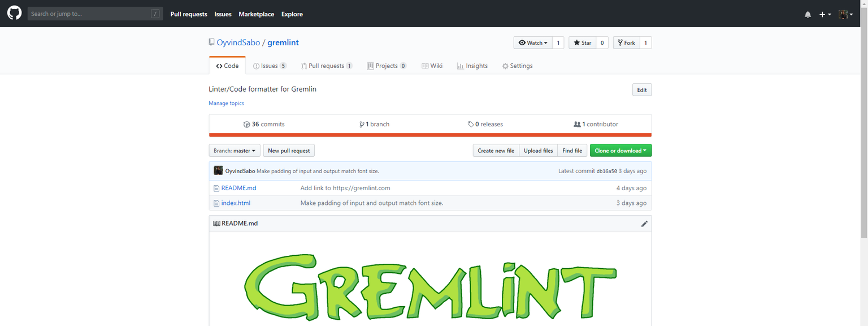868x326 pixels.
Task: Click the search or jump to field
Action: (95, 14)
